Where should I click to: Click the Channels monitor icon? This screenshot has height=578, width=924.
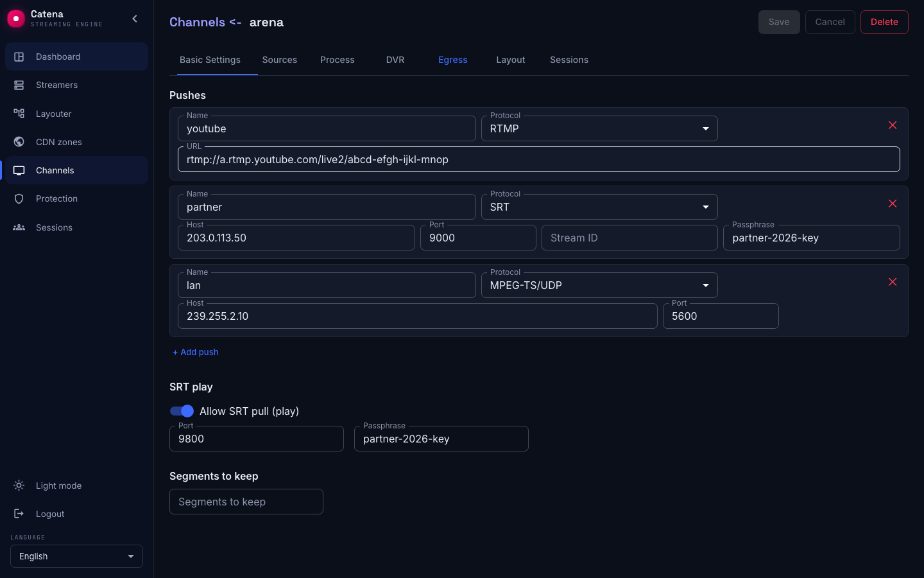[x=19, y=170]
